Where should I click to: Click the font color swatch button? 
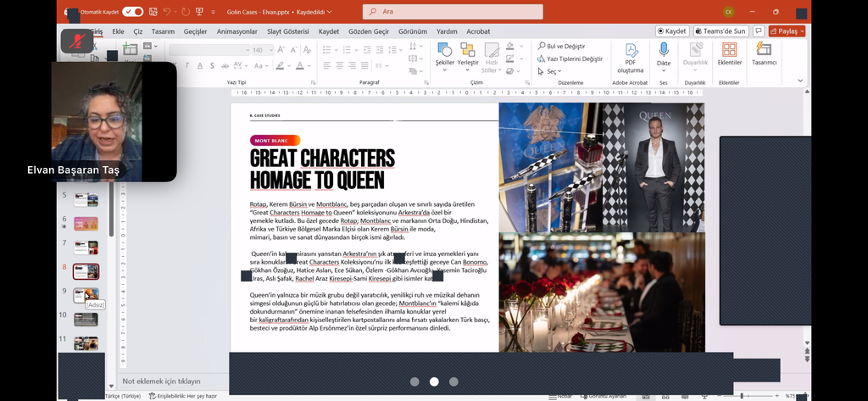pyautogui.click(x=300, y=65)
